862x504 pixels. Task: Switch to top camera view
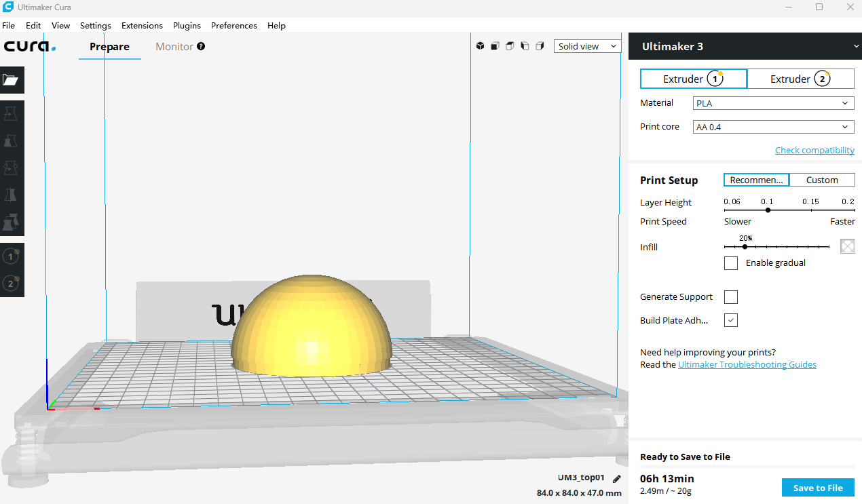[x=510, y=46]
